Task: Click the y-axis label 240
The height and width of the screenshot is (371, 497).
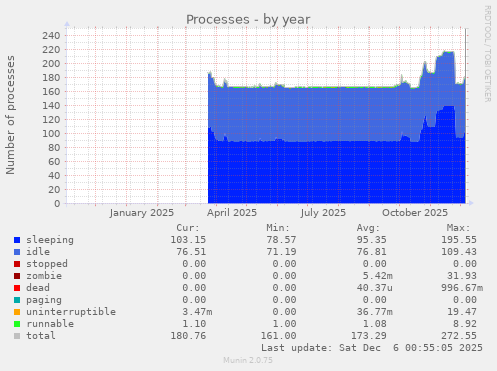Action: click(x=51, y=36)
